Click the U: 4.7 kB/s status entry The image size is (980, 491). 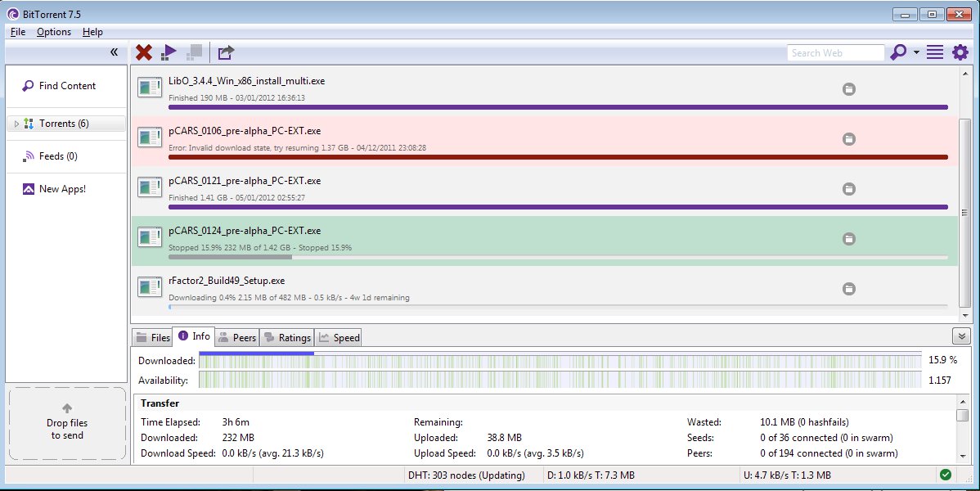[x=787, y=475]
